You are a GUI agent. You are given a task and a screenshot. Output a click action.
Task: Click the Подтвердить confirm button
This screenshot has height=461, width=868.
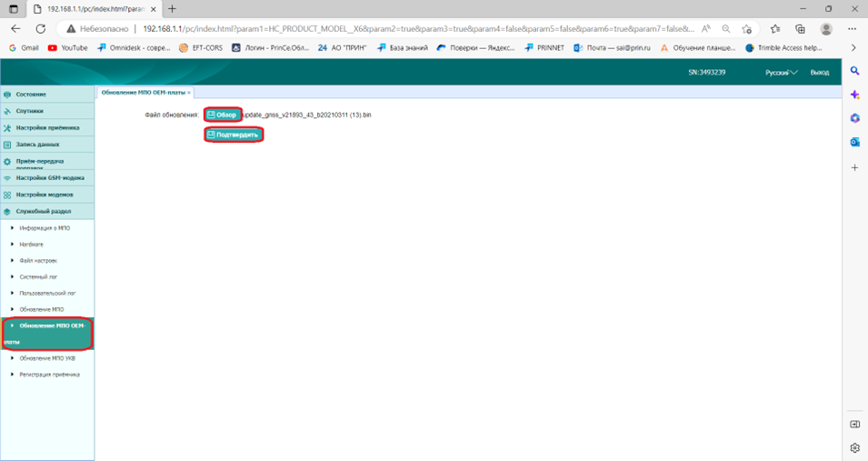tap(233, 135)
